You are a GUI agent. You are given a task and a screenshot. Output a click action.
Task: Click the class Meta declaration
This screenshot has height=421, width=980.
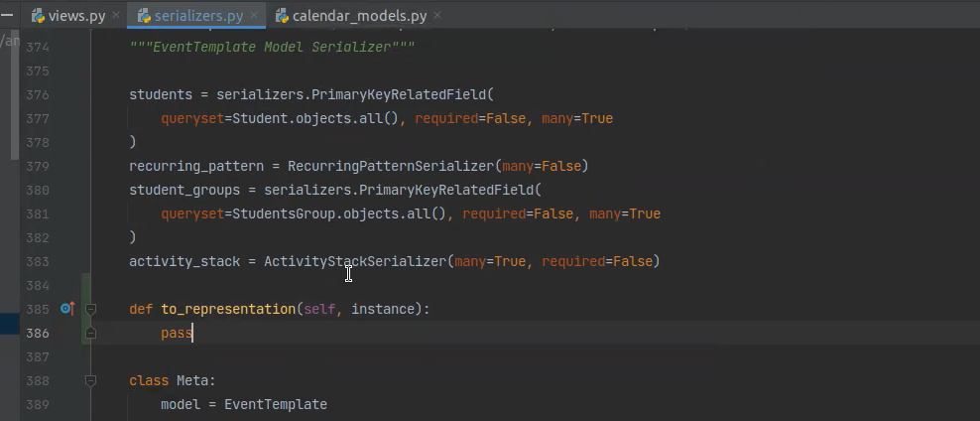tap(173, 380)
